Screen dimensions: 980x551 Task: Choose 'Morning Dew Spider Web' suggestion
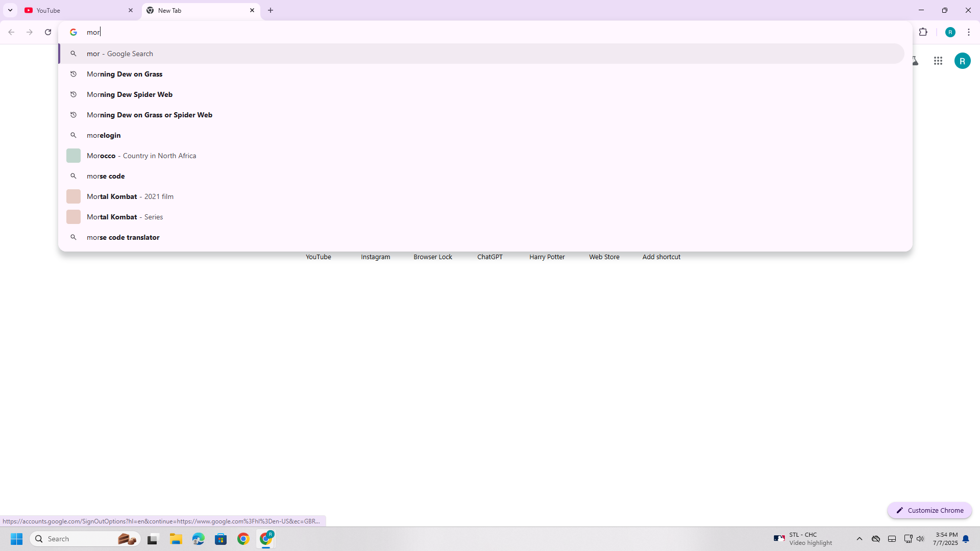[481, 94]
